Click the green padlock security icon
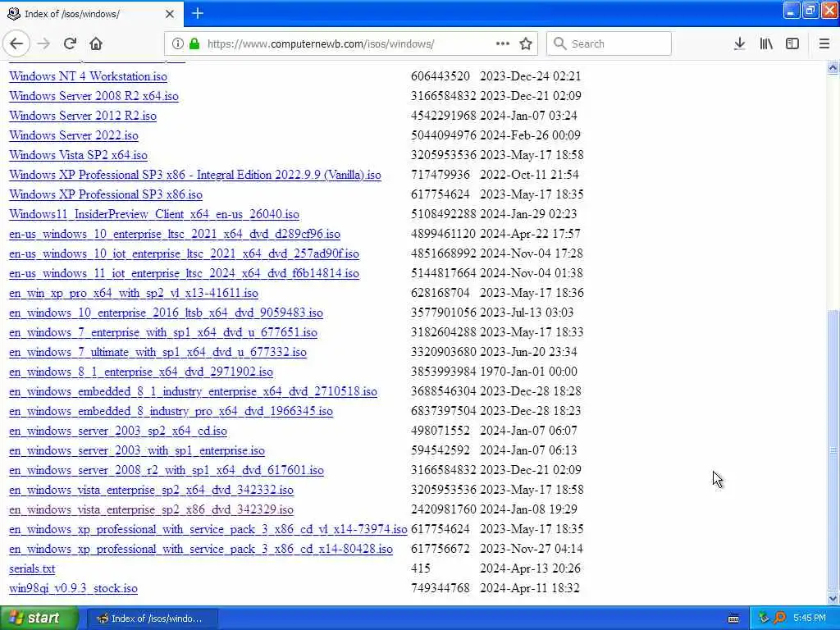 point(194,44)
